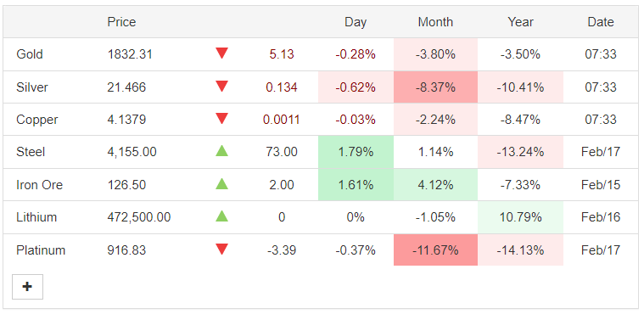644x314 pixels.
Task: Click the green up arrow beside Steel
Action: 221,151
